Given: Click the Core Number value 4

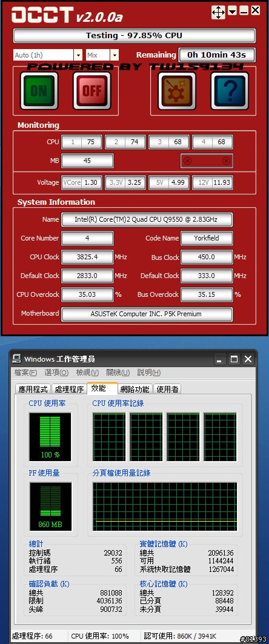Looking at the screenshot, I should 87,238.
